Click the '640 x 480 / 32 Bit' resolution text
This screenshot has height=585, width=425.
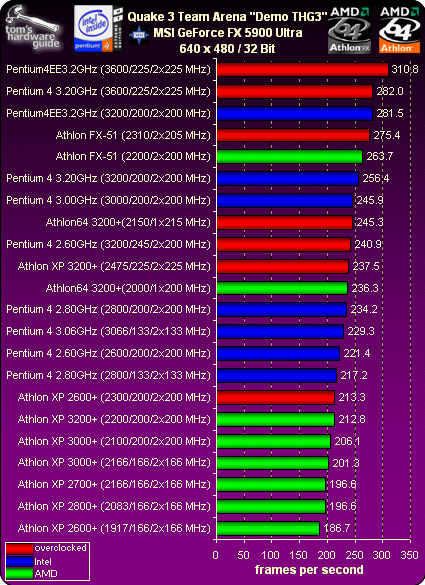coord(227,49)
